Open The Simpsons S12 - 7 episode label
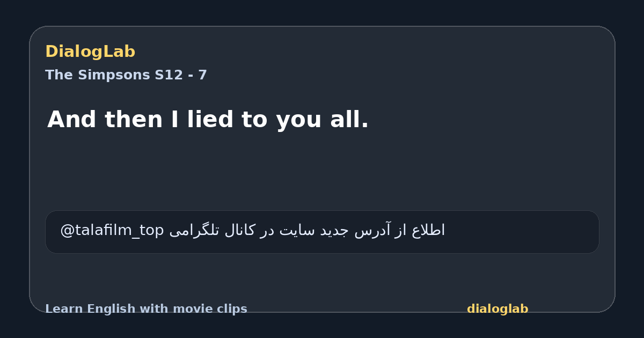644x338 pixels. tap(126, 75)
